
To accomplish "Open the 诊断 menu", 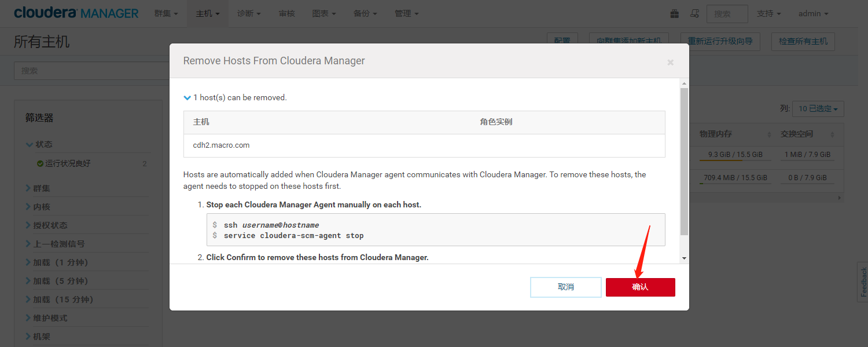I will click(249, 13).
